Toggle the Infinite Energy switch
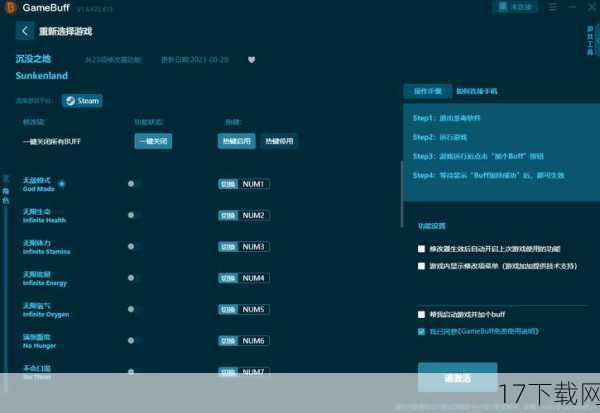The height and width of the screenshot is (413, 600). pyautogui.click(x=134, y=278)
